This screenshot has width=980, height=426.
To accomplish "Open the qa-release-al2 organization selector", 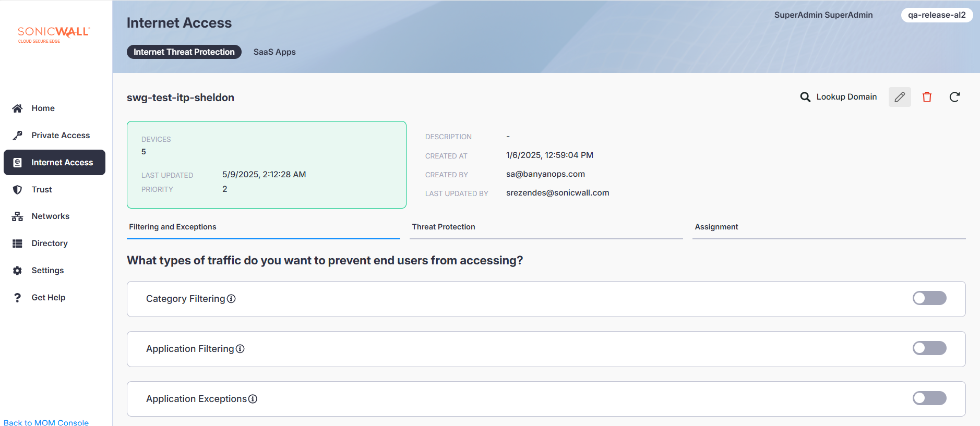I will pyautogui.click(x=936, y=15).
